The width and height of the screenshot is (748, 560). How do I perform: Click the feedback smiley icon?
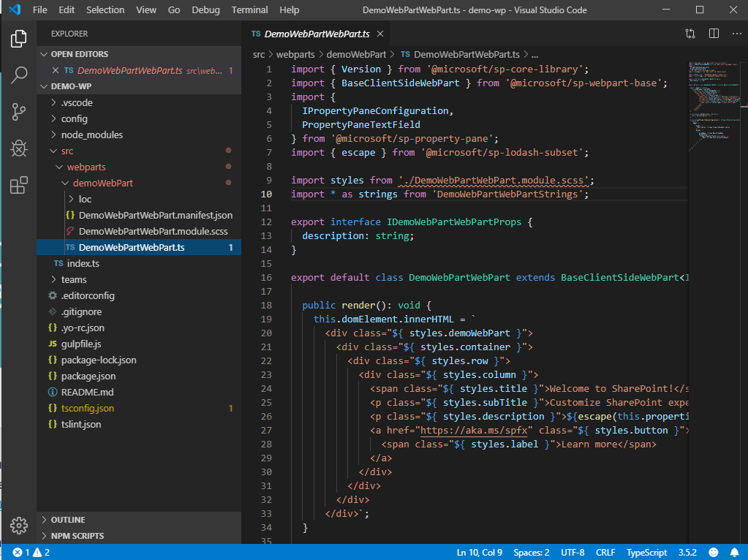pyautogui.click(x=713, y=552)
